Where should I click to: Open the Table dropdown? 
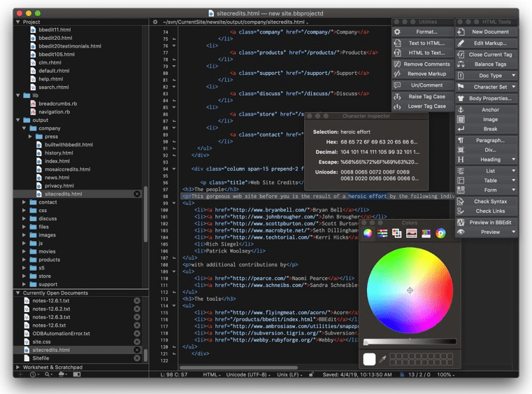click(487, 181)
